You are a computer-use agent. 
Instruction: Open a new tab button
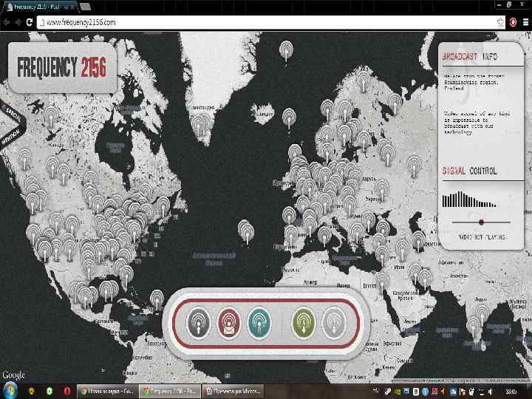coord(85,7)
